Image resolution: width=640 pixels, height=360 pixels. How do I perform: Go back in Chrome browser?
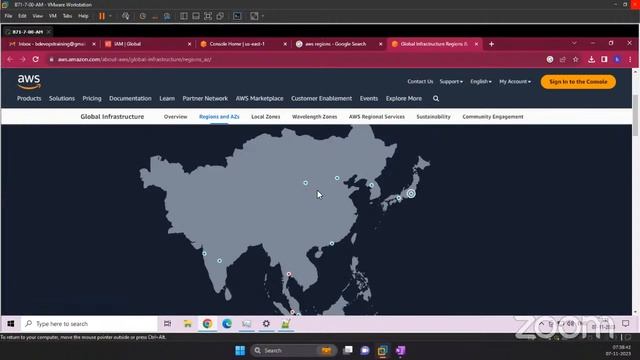point(10,59)
